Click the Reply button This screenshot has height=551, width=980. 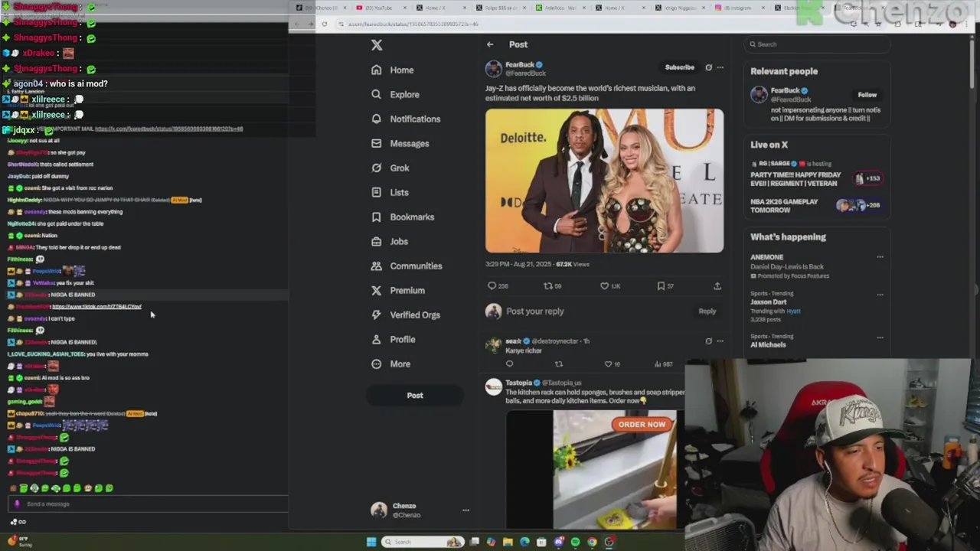click(707, 311)
